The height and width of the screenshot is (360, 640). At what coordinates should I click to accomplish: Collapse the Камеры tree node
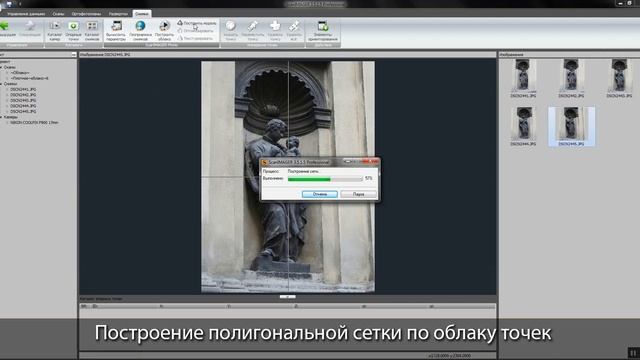click(1, 117)
